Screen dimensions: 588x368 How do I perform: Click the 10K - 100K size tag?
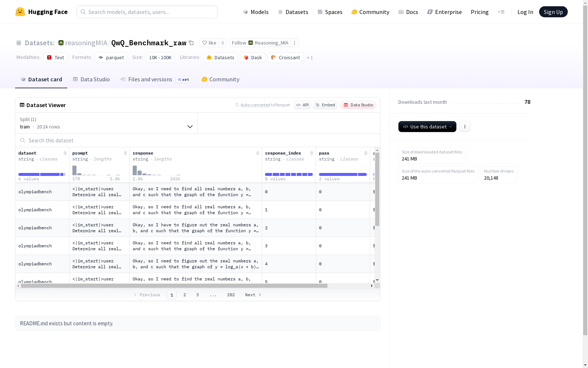160,57
